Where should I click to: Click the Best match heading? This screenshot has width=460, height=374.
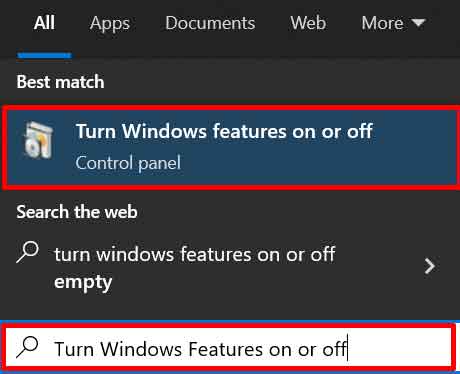60,82
